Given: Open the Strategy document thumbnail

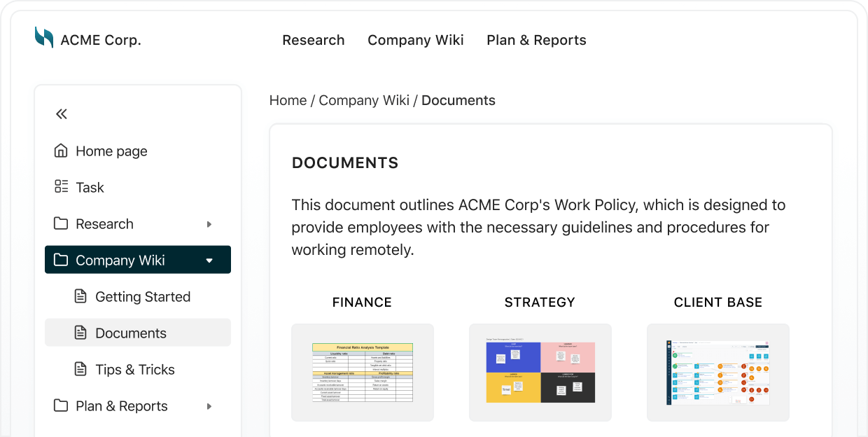Looking at the screenshot, I should 540,372.
